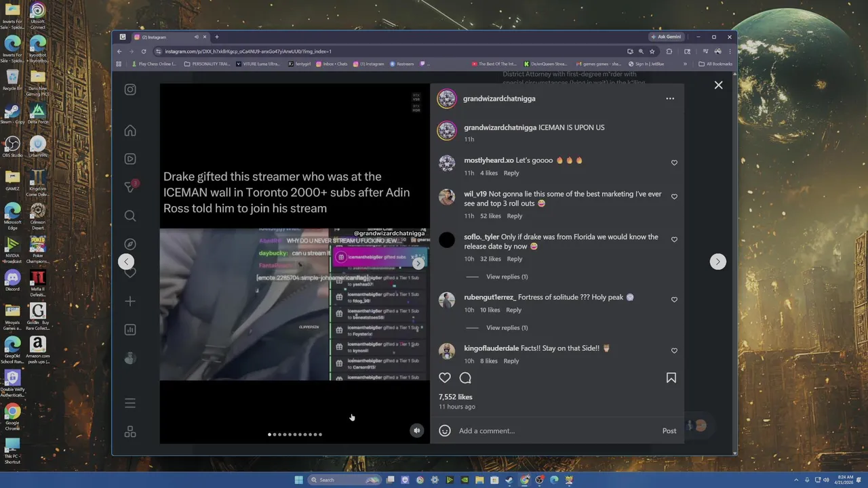Viewport: 868px width, 488px height.
Task: Like the post with heart icon
Action: point(445,378)
